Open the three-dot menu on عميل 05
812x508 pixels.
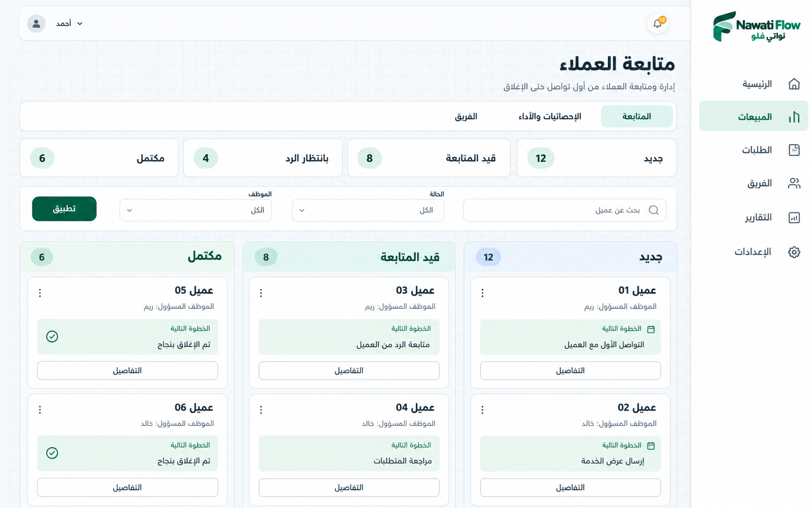[x=40, y=293]
